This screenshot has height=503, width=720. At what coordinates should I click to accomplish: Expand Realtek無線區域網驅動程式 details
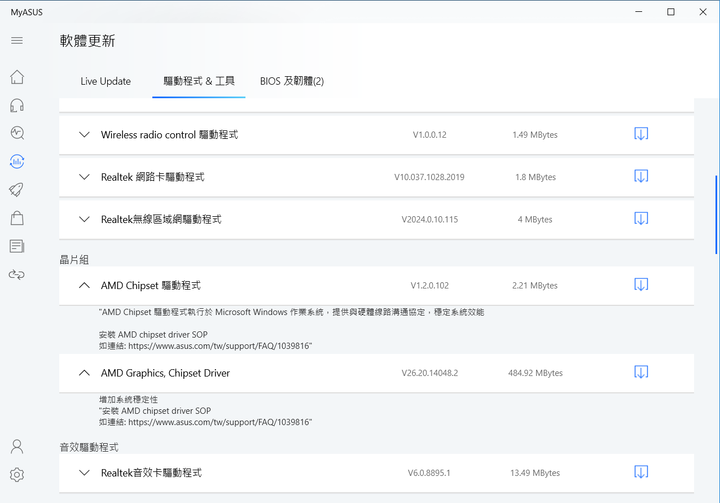(84, 219)
